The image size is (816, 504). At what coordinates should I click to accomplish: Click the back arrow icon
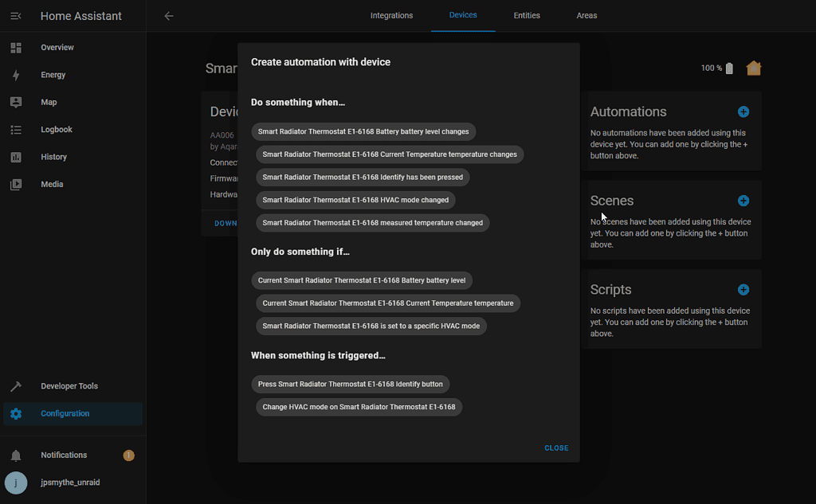coord(169,16)
